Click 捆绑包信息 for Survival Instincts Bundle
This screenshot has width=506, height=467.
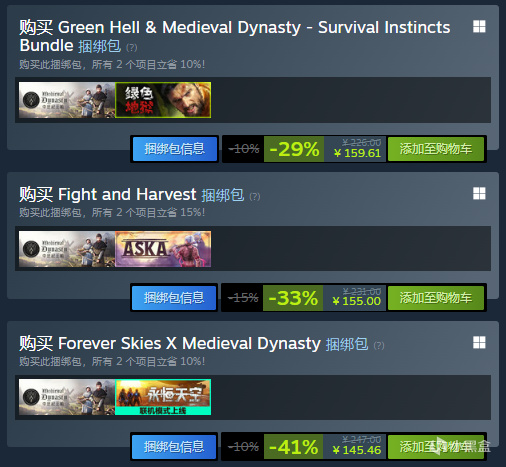(x=175, y=149)
